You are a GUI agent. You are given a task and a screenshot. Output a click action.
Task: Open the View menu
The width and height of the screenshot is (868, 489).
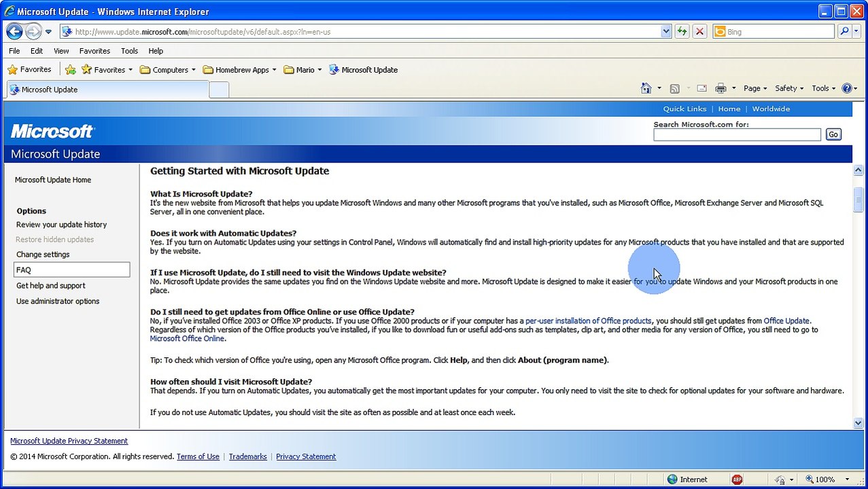tap(61, 51)
